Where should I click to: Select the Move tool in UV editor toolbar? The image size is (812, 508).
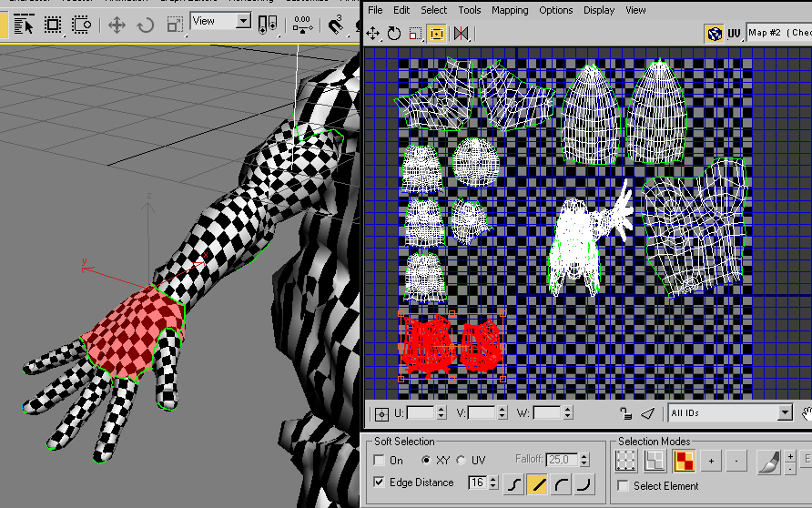coord(373,34)
